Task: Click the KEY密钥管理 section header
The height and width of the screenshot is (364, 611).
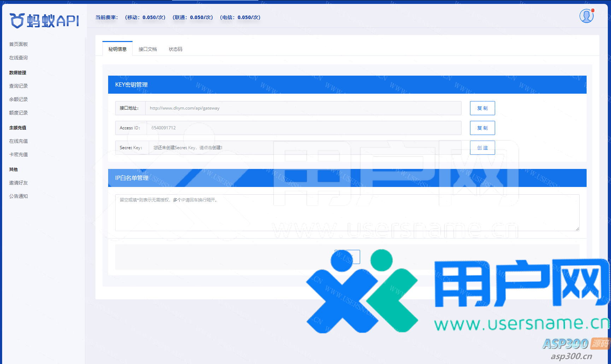Action: [347, 84]
